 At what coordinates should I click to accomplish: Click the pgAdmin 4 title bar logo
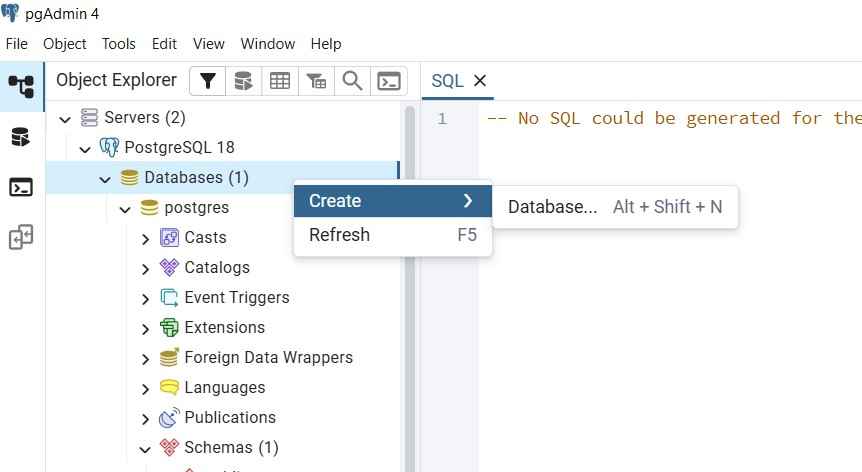coord(10,13)
